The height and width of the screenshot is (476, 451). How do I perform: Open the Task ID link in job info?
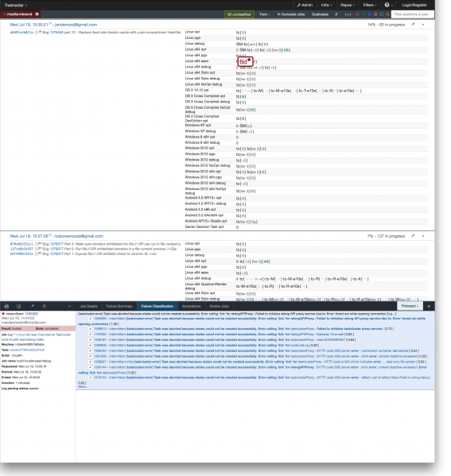click(x=27, y=350)
